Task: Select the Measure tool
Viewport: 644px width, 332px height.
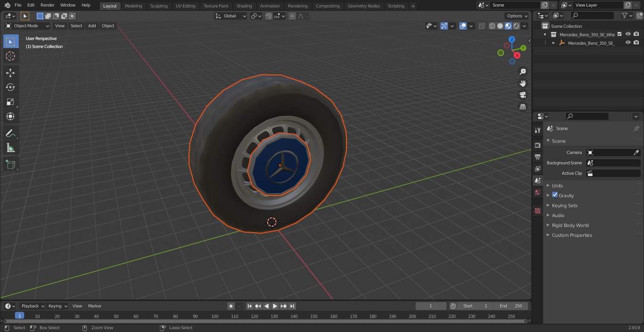Action: pyautogui.click(x=10, y=148)
